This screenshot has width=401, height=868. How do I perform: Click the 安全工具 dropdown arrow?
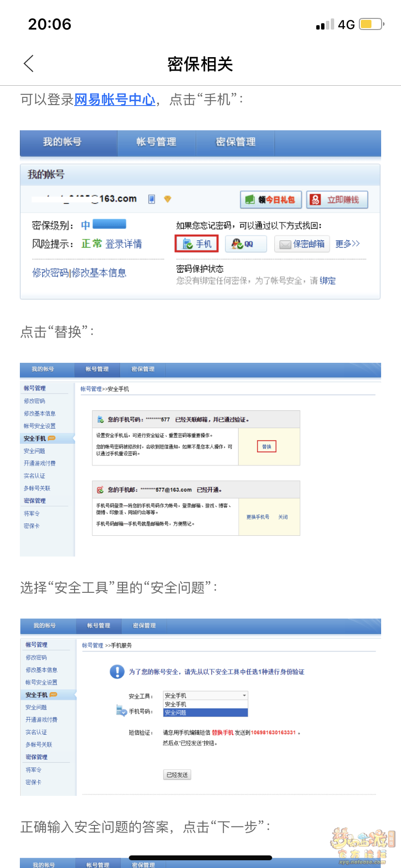point(244,696)
